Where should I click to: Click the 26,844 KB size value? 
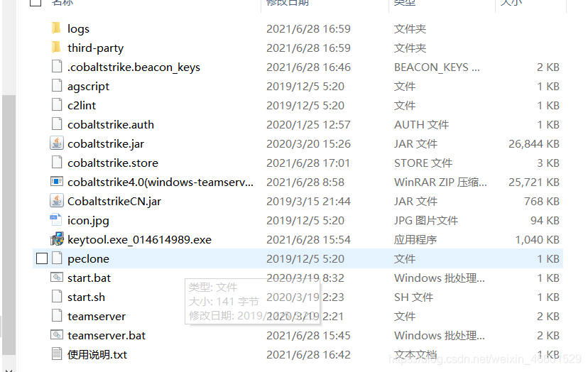[534, 144]
